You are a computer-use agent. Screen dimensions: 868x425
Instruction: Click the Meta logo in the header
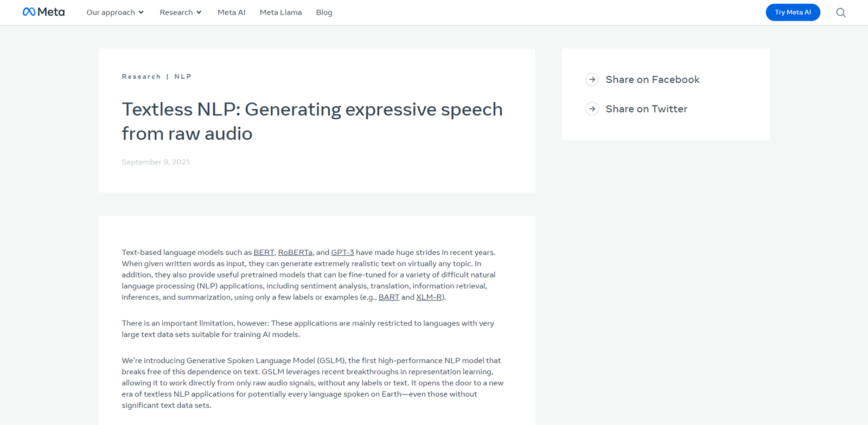tap(43, 12)
